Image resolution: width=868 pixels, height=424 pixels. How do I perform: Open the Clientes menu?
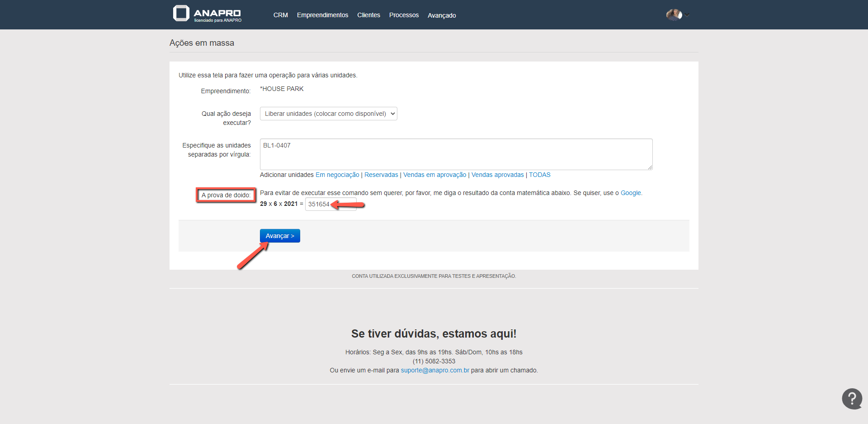pyautogui.click(x=368, y=15)
